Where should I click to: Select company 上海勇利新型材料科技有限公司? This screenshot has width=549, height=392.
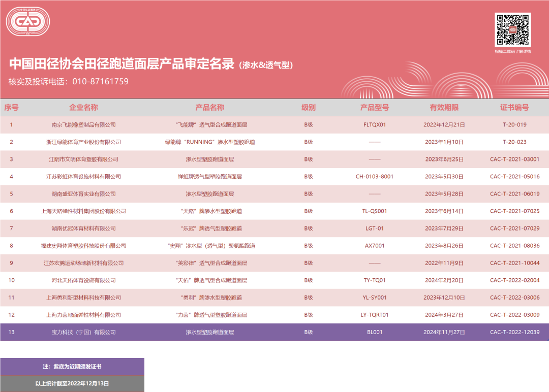coord(83,298)
